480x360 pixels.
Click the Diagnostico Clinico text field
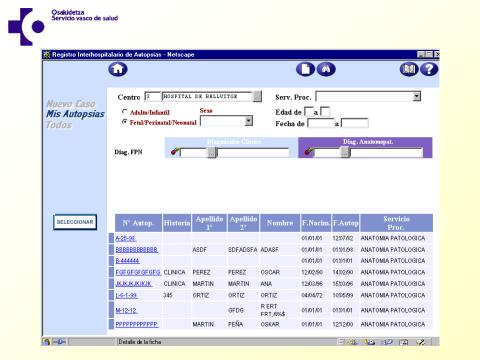[253, 153]
